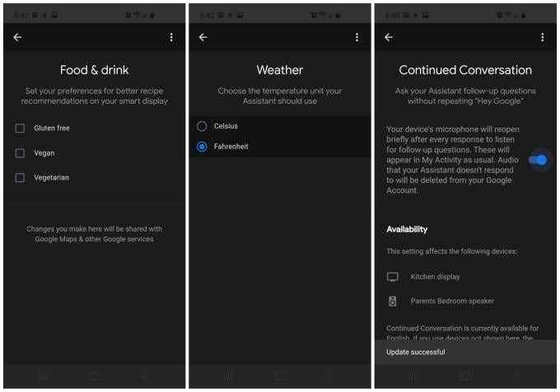The width and height of the screenshot is (560, 392).
Task: Tap the Availability section heading
Action: point(407,229)
